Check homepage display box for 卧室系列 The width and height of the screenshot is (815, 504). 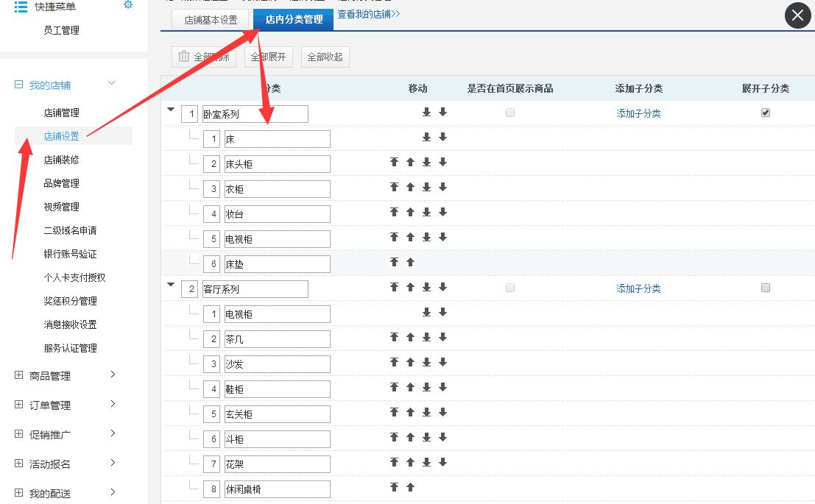tap(510, 113)
